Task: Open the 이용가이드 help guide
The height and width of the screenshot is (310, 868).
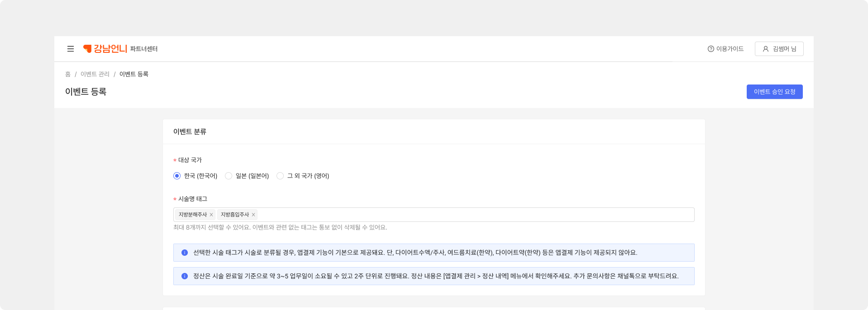Action: tap(725, 49)
